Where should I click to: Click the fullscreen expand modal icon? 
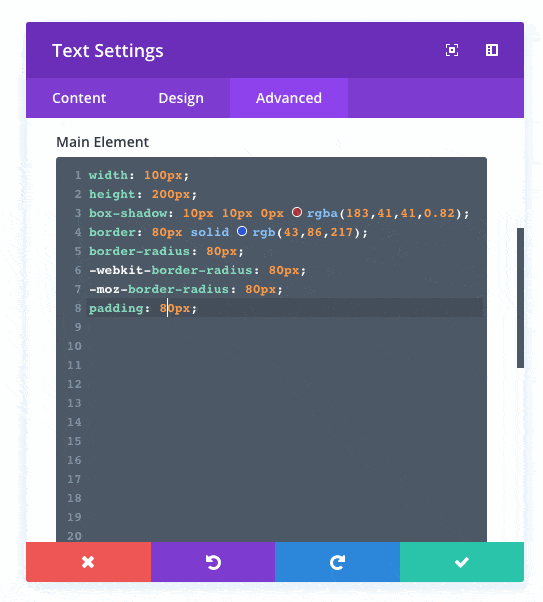pyautogui.click(x=452, y=50)
